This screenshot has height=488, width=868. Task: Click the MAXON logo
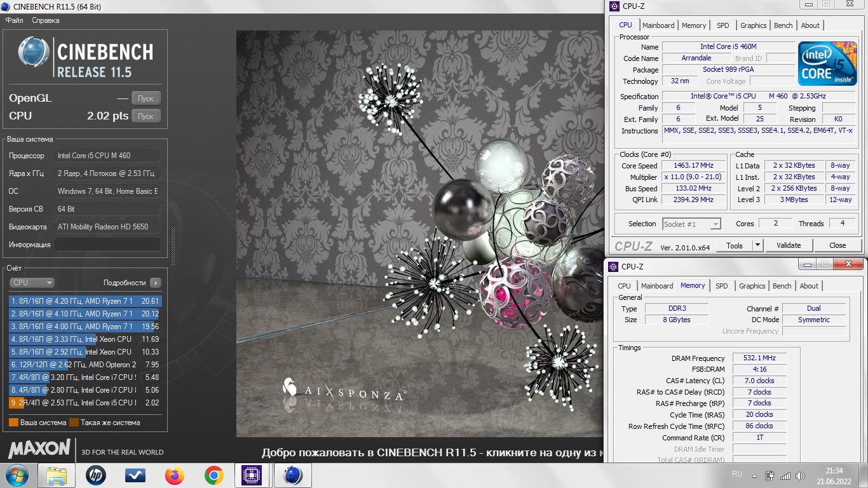click(x=39, y=449)
